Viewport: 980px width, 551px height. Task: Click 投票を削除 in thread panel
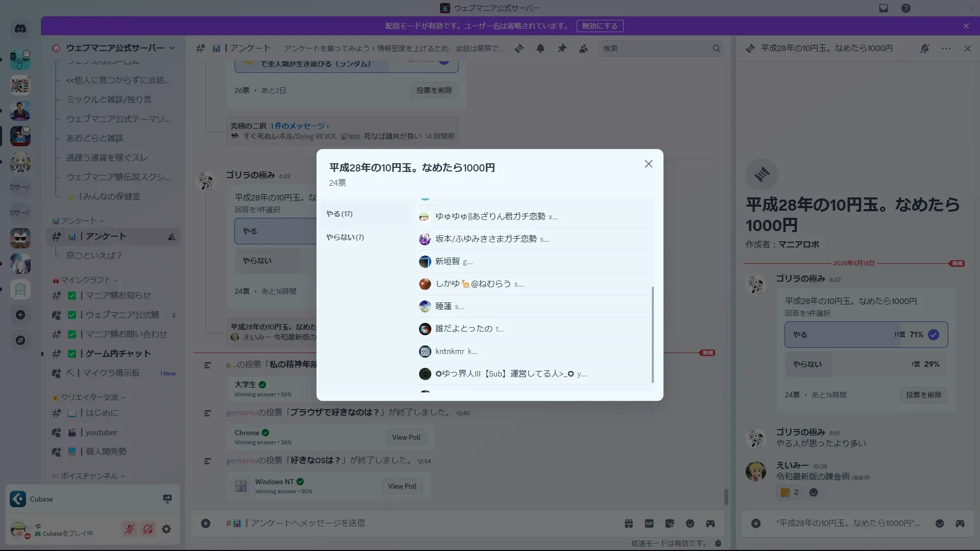coord(923,395)
